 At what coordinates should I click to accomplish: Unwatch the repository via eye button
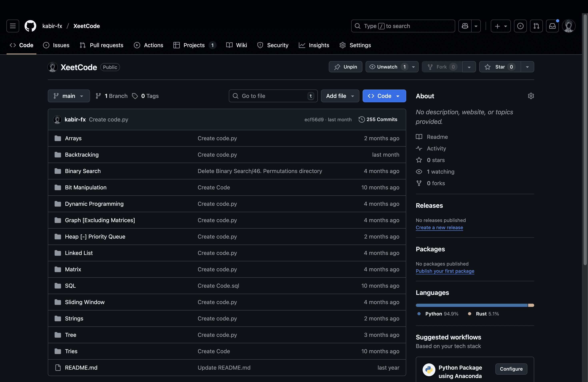pyautogui.click(x=387, y=67)
